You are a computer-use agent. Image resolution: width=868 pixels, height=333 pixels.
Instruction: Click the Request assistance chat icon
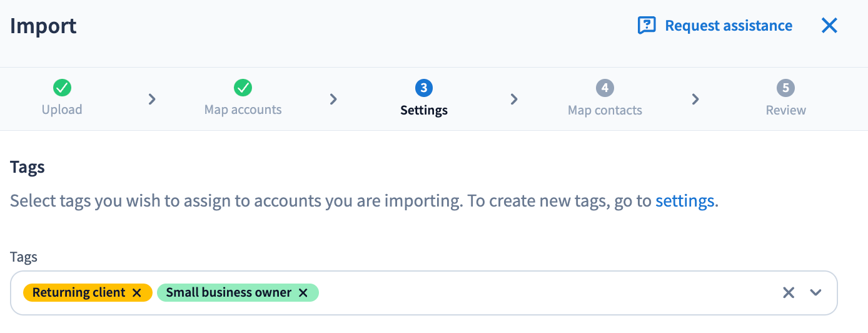[646, 26]
